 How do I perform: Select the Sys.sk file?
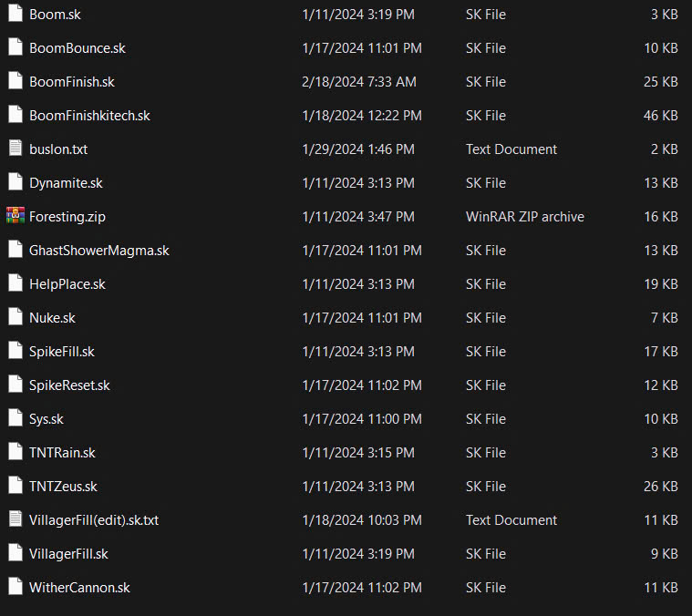[x=46, y=418]
